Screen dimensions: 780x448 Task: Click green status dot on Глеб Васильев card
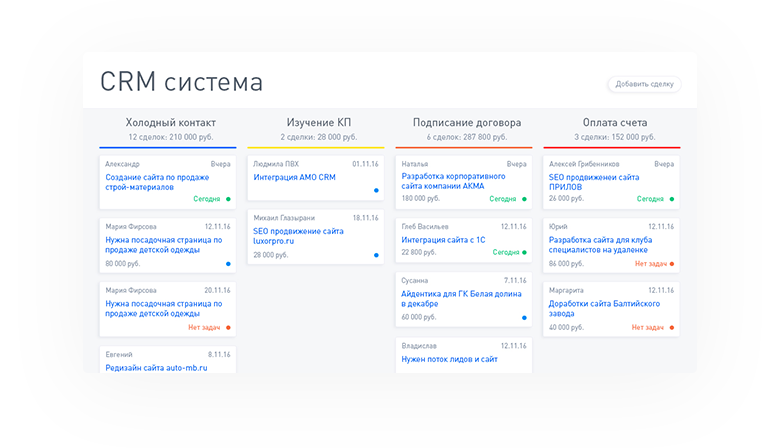click(x=524, y=253)
